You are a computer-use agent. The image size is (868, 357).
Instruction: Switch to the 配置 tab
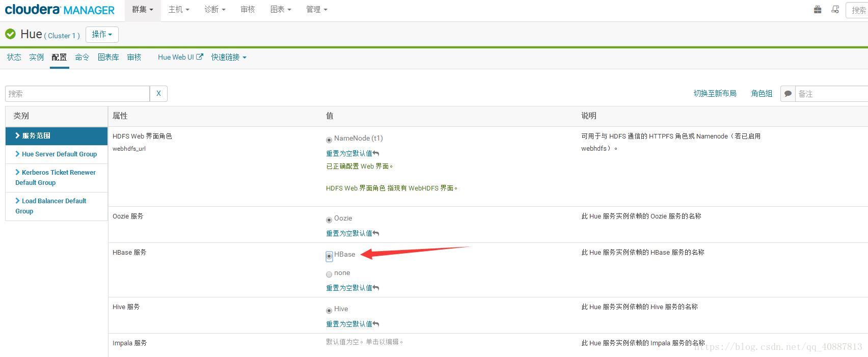pyautogui.click(x=59, y=57)
